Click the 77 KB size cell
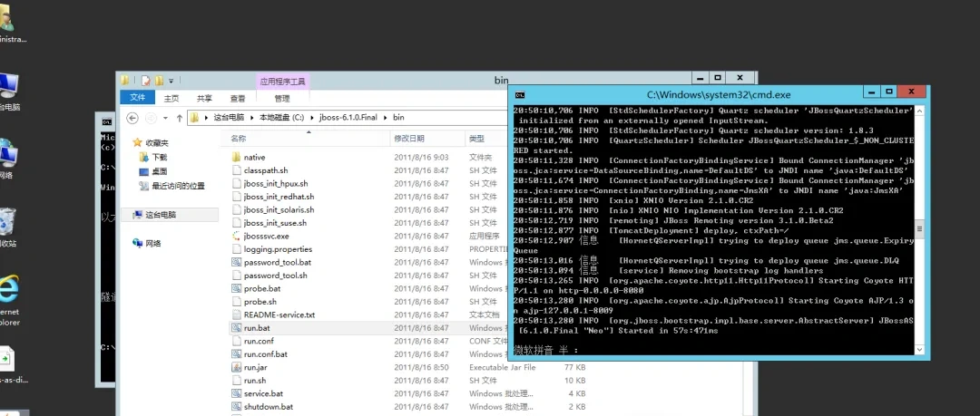Viewport: 980px width, 416px height. (x=574, y=367)
